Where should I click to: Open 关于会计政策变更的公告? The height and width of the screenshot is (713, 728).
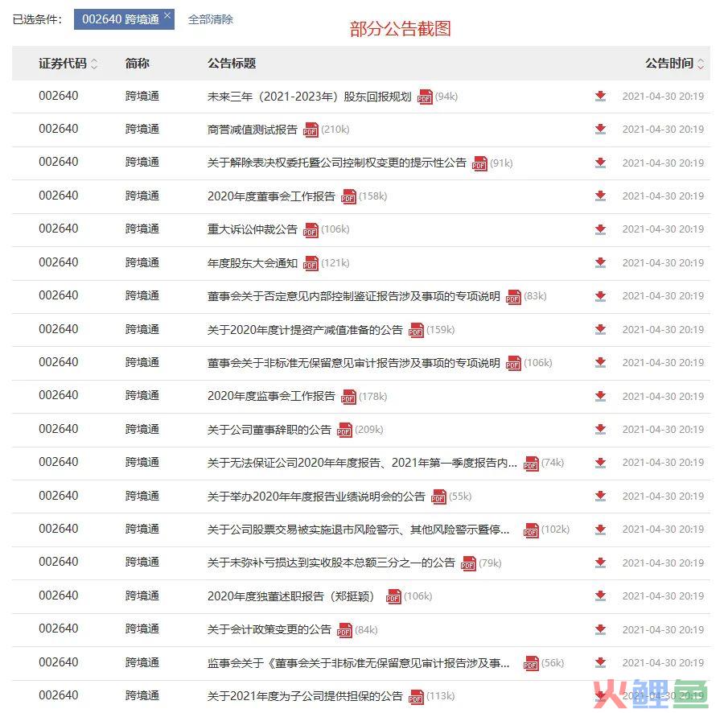click(269, 630)
